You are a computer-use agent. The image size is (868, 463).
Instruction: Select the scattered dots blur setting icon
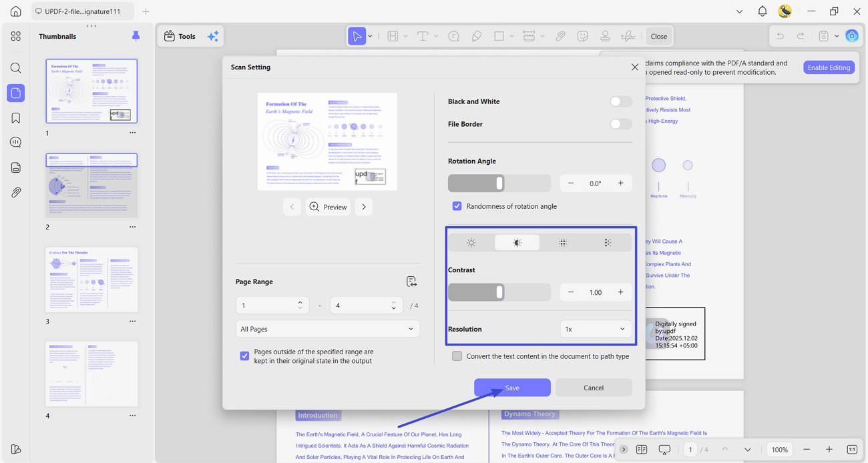click(x=608, y=243)
